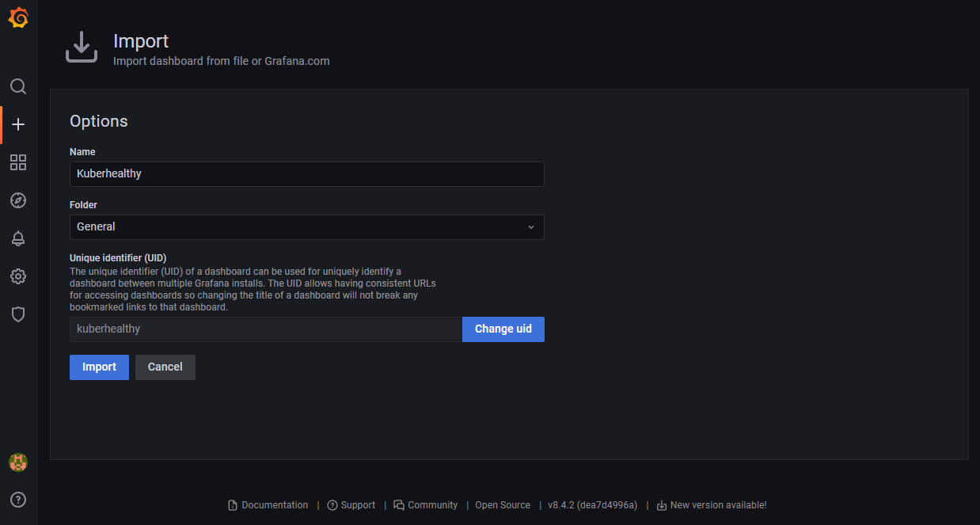Image resolution: width=980 pixels, height=525 pixels.
Task: Expand the Folder dropdown showing General
Action: click(307, 227)
